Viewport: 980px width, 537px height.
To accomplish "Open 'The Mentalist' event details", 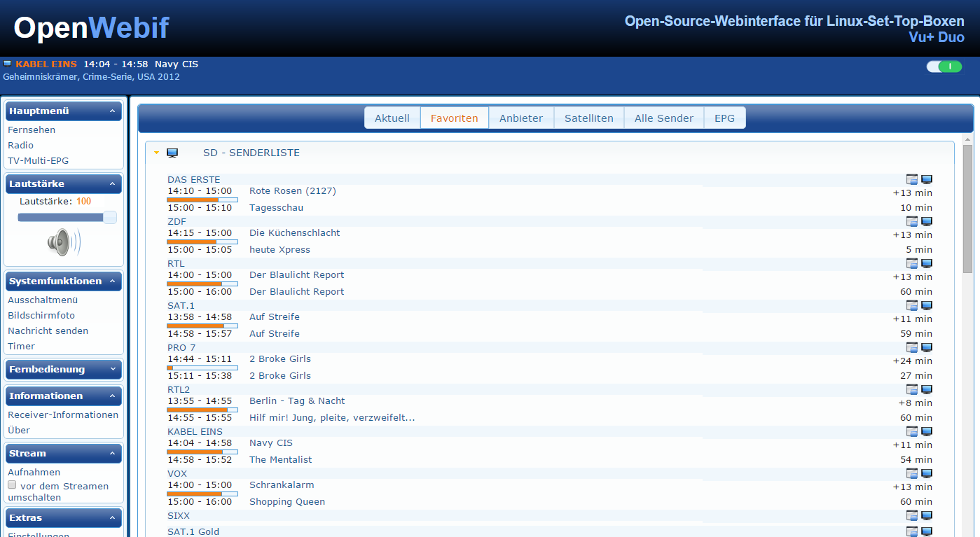I will click(x=281, y=459).
